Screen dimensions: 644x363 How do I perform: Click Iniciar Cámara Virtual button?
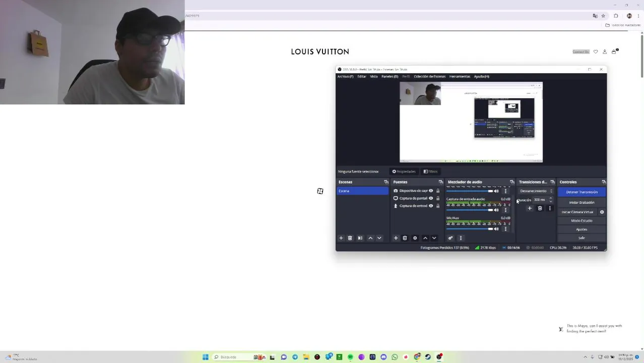pos(577,212)
